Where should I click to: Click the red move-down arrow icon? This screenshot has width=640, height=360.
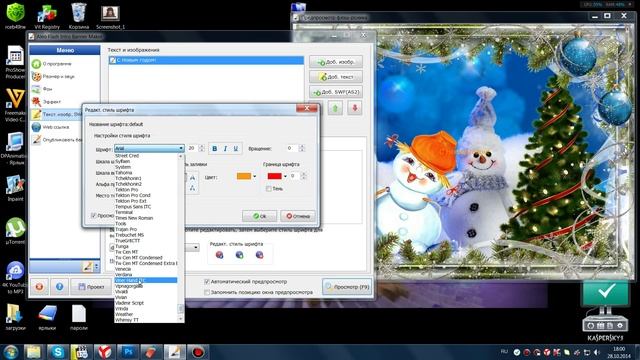(x=355, y=108)
